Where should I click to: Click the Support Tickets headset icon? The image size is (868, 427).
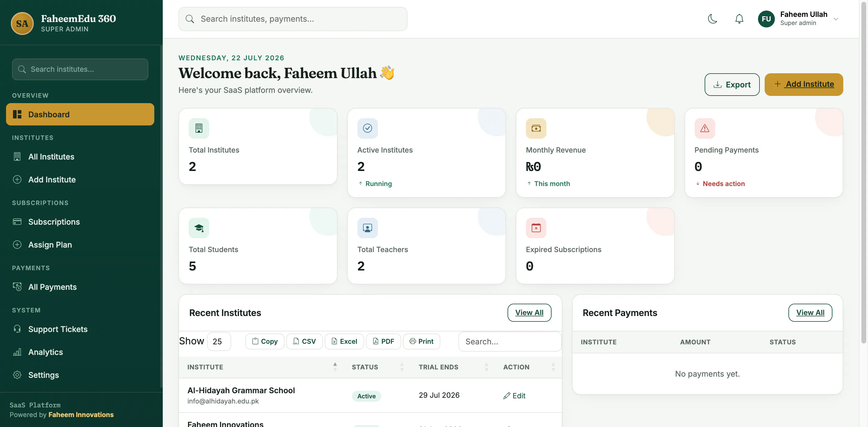click(17, 329)
